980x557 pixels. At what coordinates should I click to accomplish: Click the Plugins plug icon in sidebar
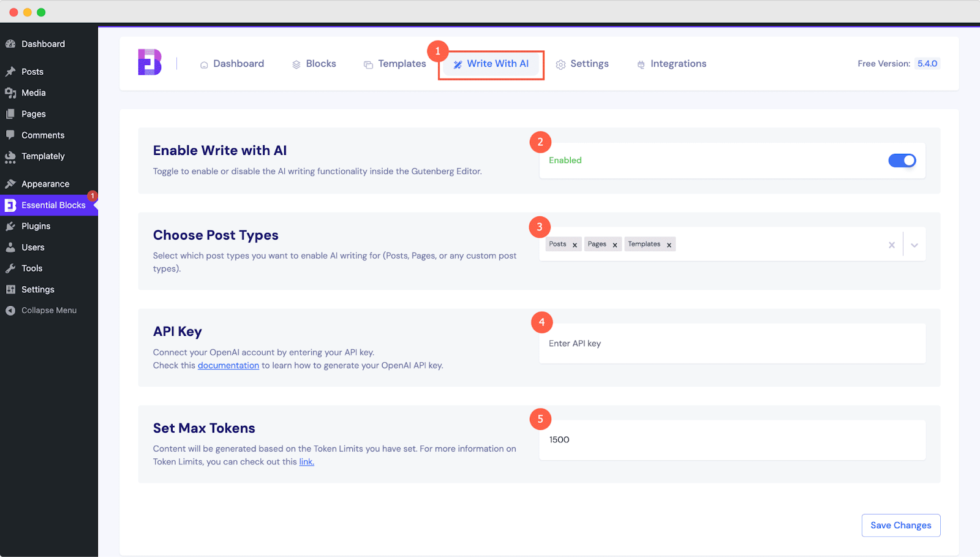[10, 226]
